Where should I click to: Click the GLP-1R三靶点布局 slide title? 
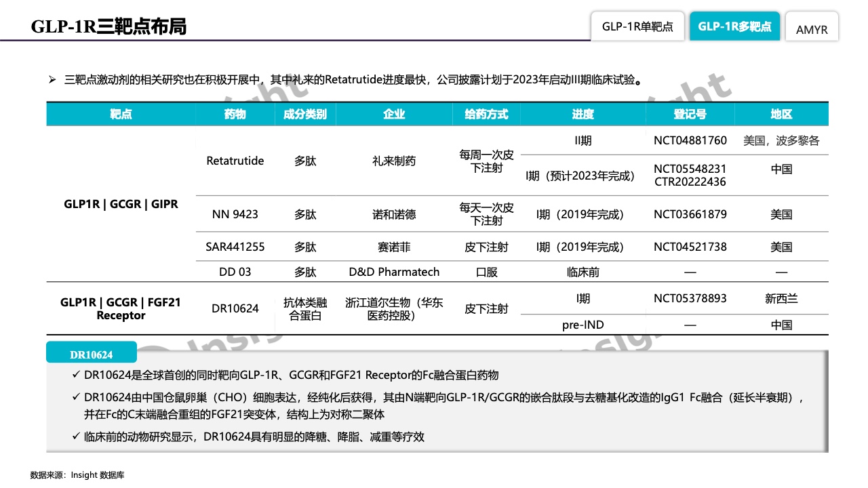tap(108, 26)
